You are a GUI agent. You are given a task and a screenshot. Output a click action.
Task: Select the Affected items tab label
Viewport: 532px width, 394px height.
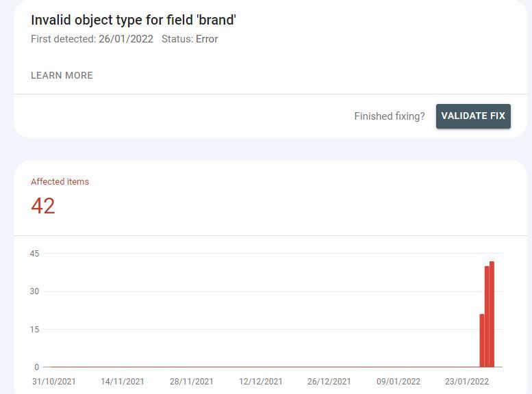[60, 181]
